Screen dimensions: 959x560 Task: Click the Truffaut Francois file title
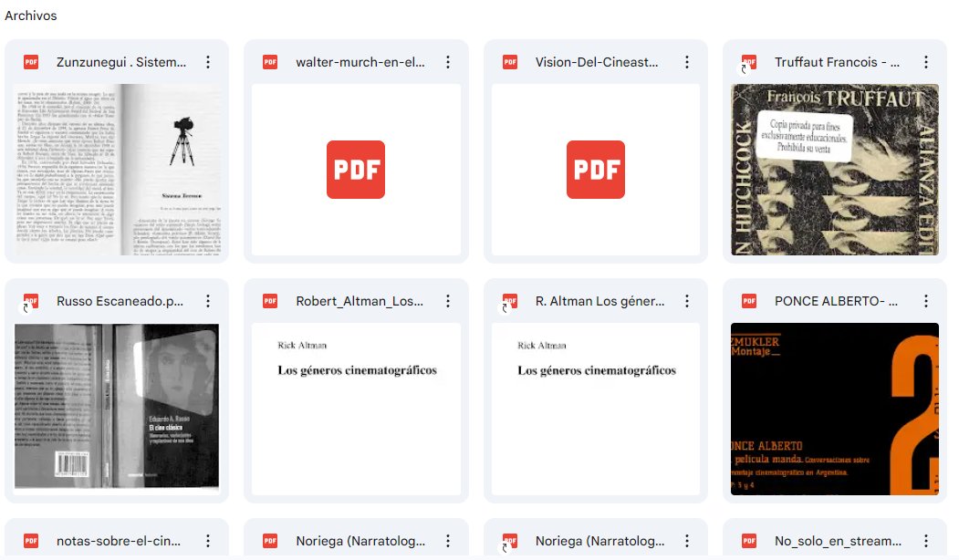coord(837,62)
